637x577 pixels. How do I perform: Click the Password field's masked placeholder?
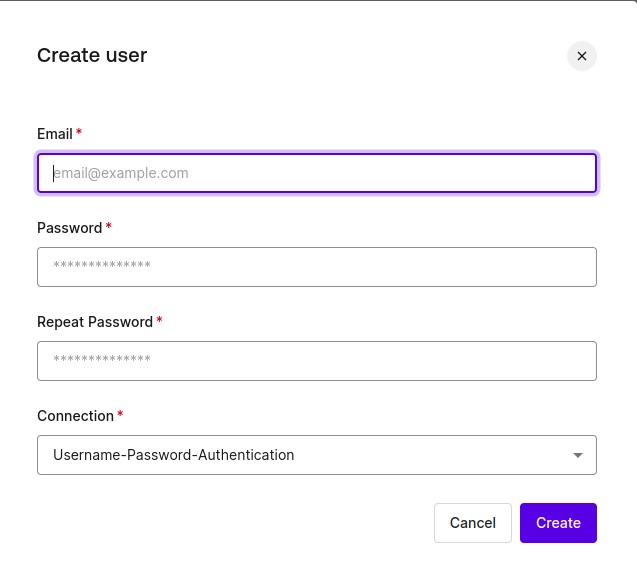(102, 265)
